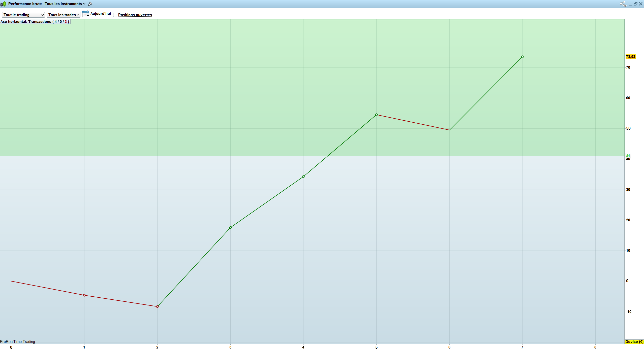Close the Performance brute window
The width and height of the screenshot is (644, 349).
tap(641, 4)
